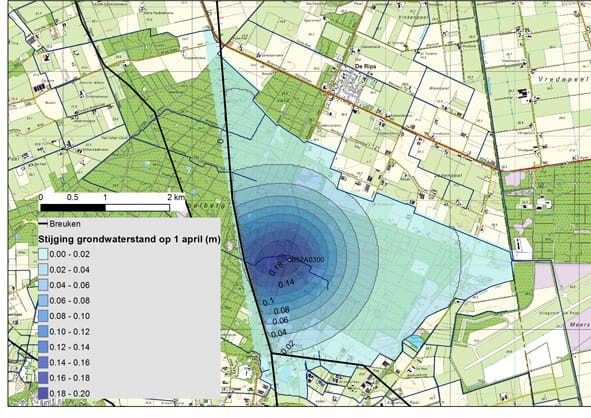Click the 0.14 contour label
591x418 pixels.
point(286,283)
